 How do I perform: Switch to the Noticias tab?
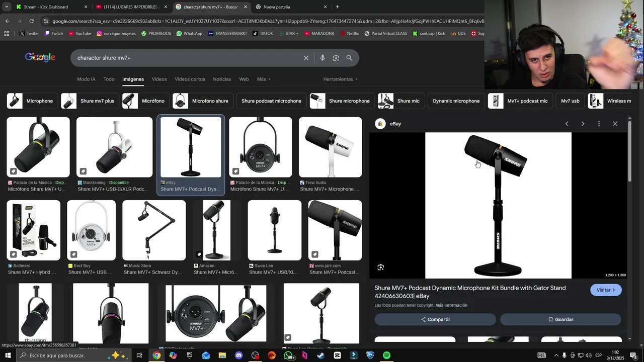[222, 79]
